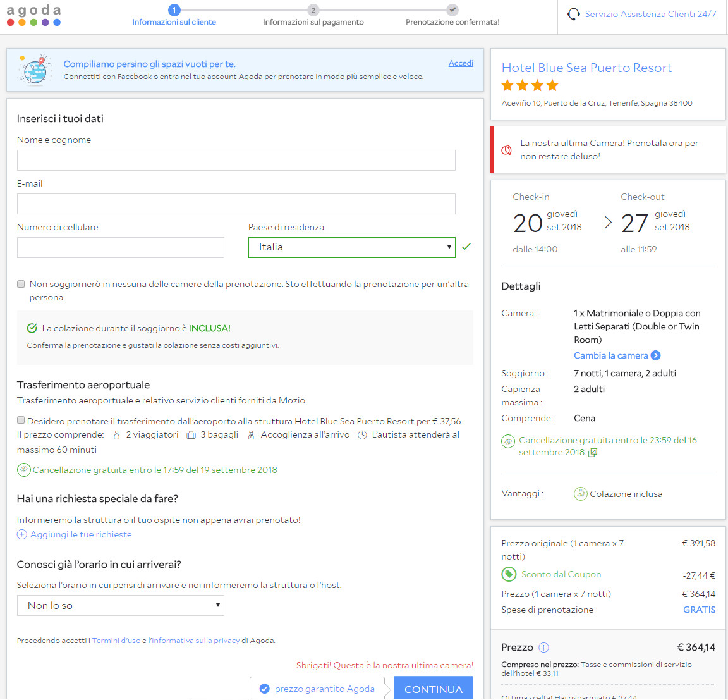Select the clock icon for driver waiting
The height and width of the screenshot is (700, 728).
coord(362,435)
